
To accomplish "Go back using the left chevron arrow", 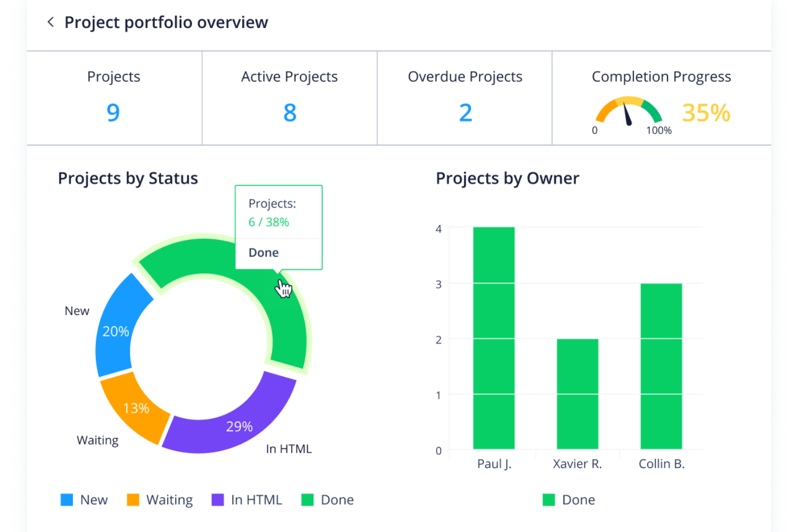I will [x=51, y=22].
